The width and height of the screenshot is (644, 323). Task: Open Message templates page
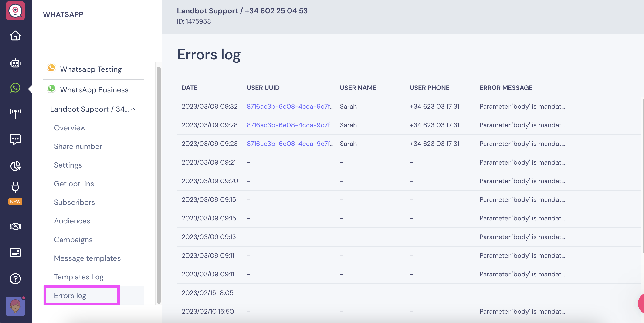point(87,258)
